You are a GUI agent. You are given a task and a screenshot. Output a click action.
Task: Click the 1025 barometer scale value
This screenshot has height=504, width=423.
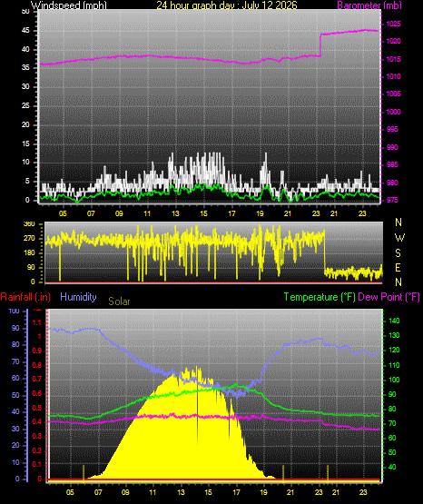393,25
